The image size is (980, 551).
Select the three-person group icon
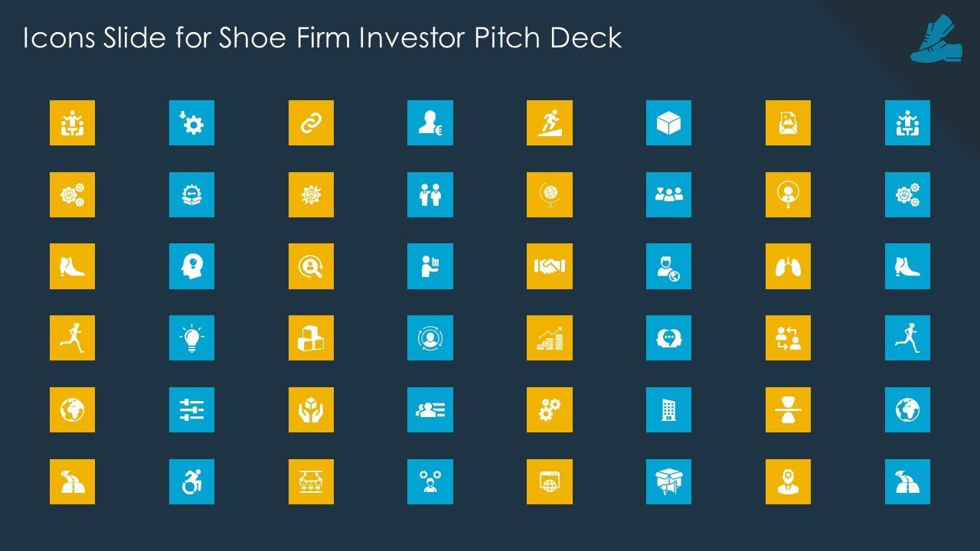668,194
